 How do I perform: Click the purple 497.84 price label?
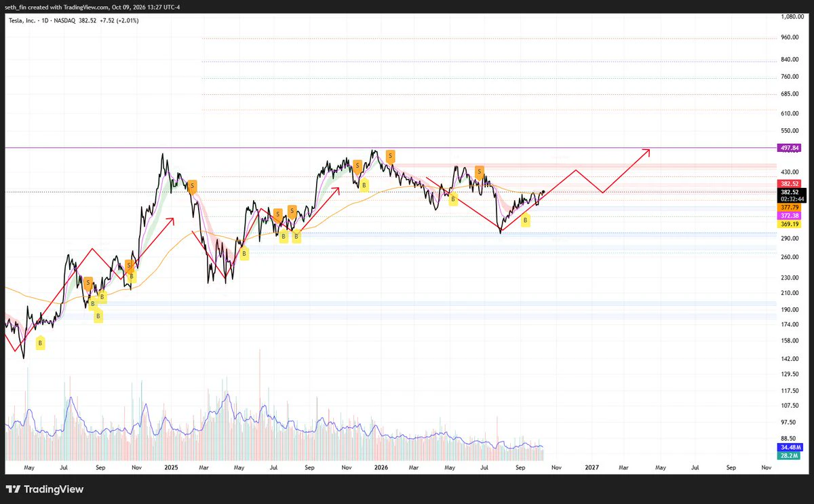(x=791, y=147)
